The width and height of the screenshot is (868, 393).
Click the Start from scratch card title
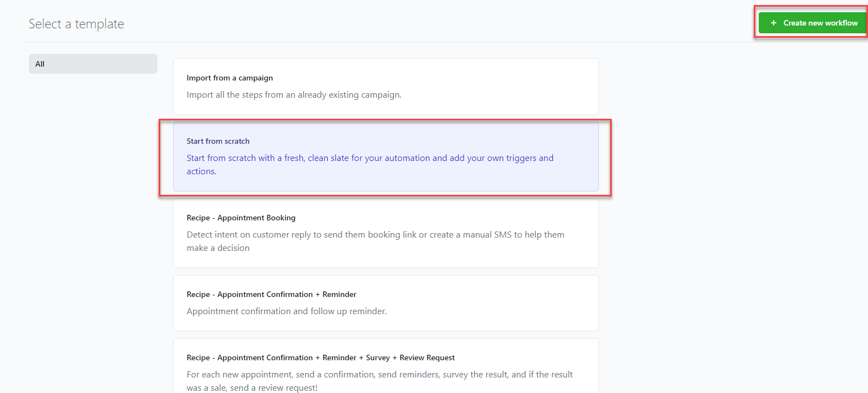point(218,141)
